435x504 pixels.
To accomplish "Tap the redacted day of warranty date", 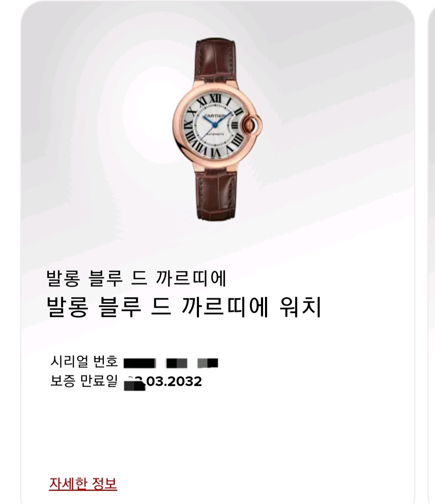I will [134, 382].
